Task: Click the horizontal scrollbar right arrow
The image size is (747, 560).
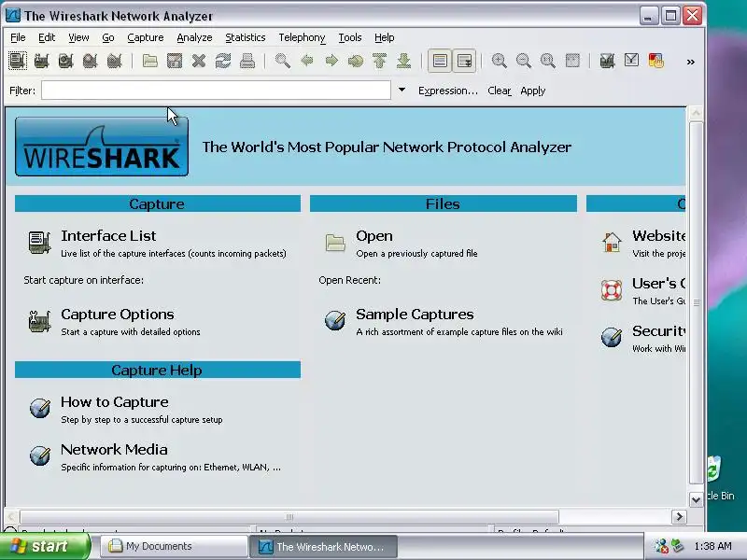Action: tap(679, 517)
